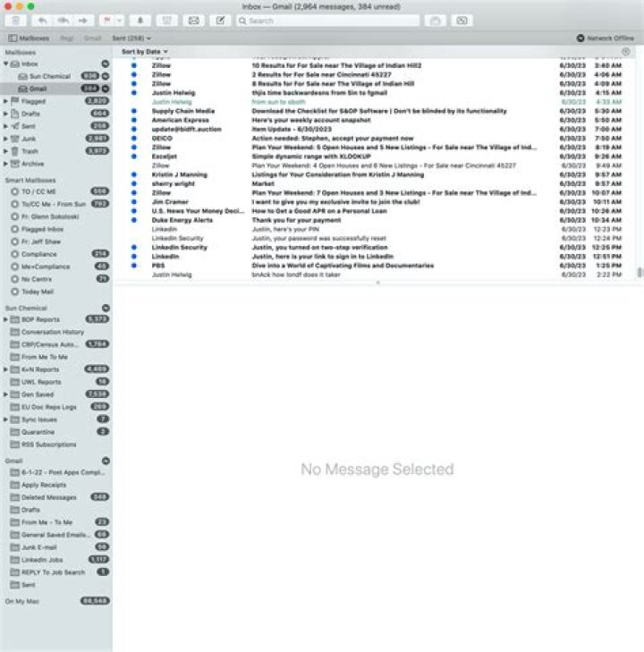The image size is (644, 652).
Task: Open EU Doc Reps Logs folder
Action: point(56,407)
